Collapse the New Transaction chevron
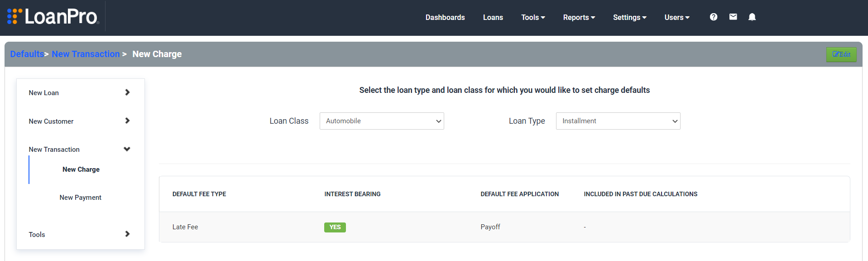Viewport: 868px width, 261px height. [127, 149]
